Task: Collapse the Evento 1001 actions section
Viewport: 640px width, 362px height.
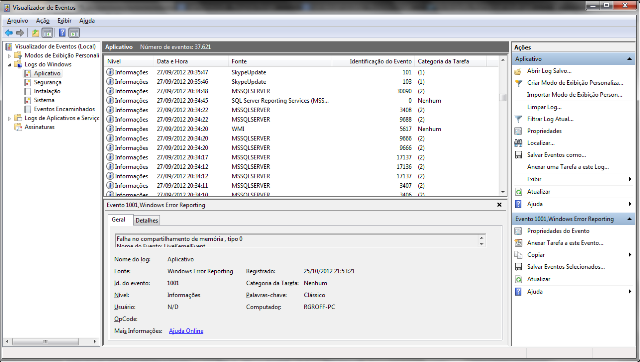Action: click(629, 219)
